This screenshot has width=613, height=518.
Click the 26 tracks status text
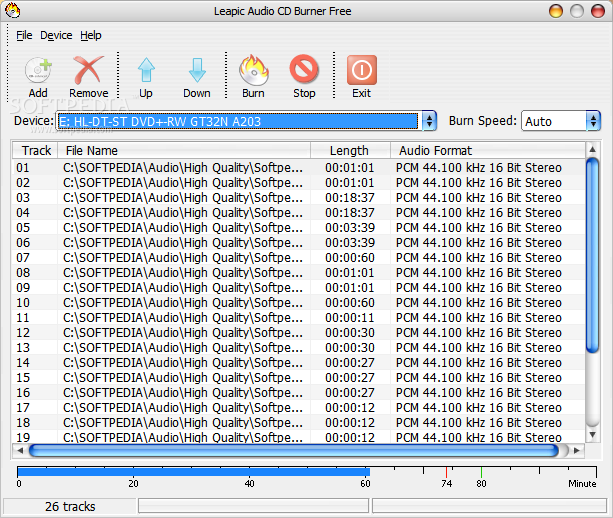pyautogui.click(x=70, y=507)
